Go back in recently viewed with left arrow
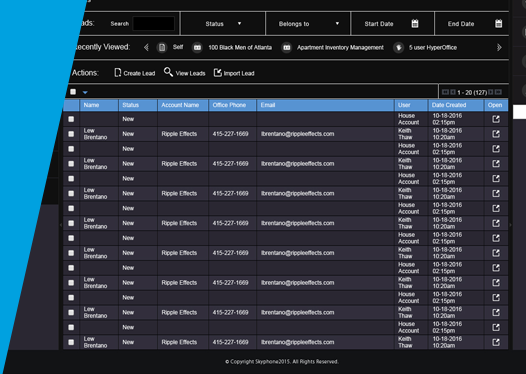 146,48
